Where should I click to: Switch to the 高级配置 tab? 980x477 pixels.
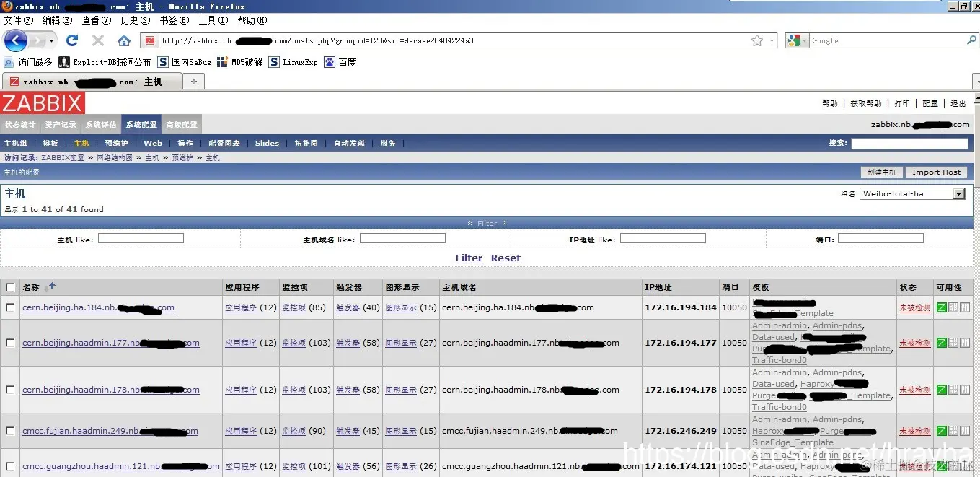click(x=182, y=124)
